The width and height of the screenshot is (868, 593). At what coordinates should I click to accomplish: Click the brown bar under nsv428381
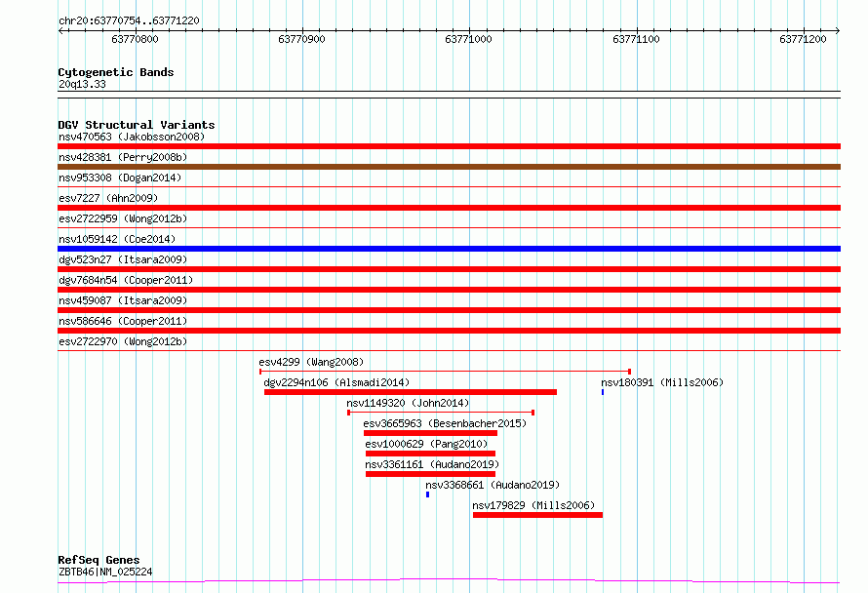449,167
